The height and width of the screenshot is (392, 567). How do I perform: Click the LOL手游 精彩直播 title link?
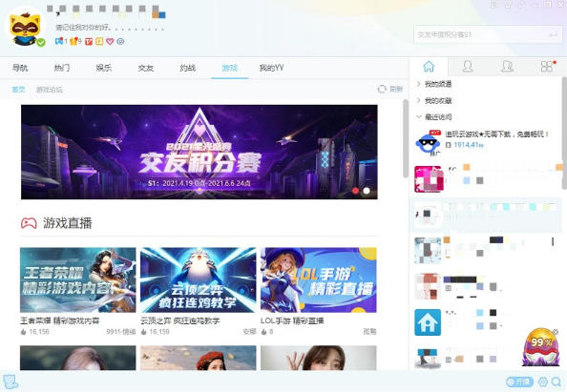click(292, 320)
